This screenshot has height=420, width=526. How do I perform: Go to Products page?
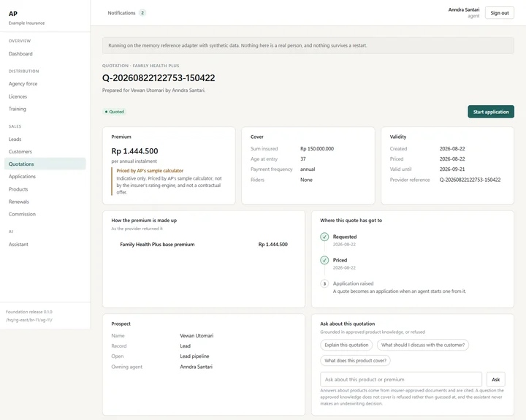coord(18,189)
